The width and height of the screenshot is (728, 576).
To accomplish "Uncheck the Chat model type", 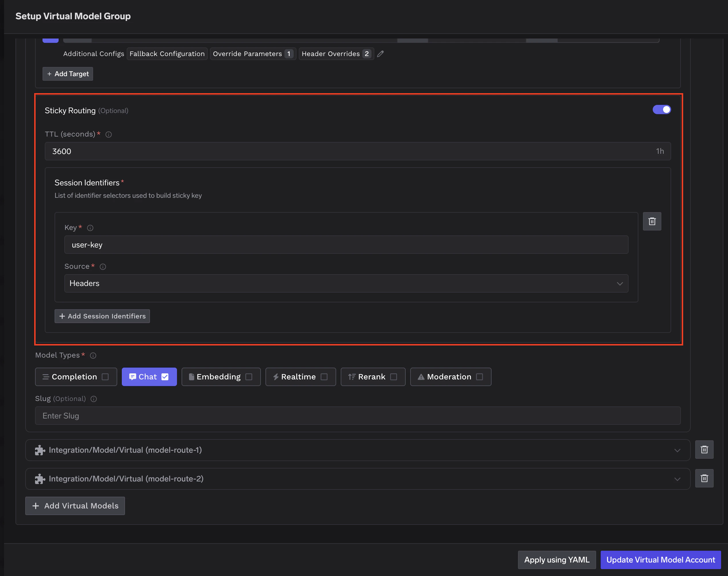I will [165, 377].
